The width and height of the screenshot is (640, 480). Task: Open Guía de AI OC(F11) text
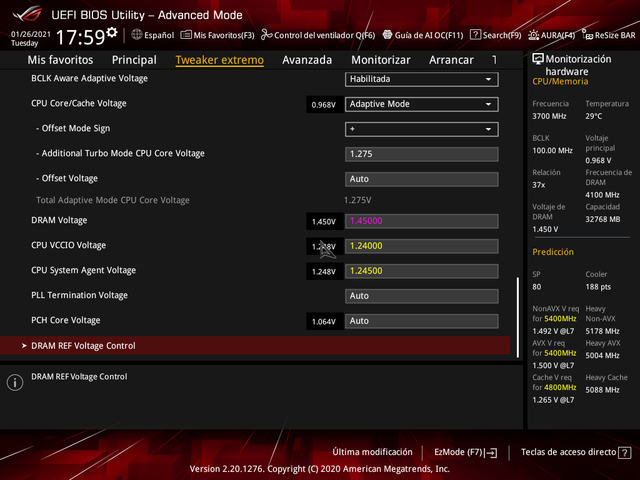pyautogui.click(x=429, y=35)
